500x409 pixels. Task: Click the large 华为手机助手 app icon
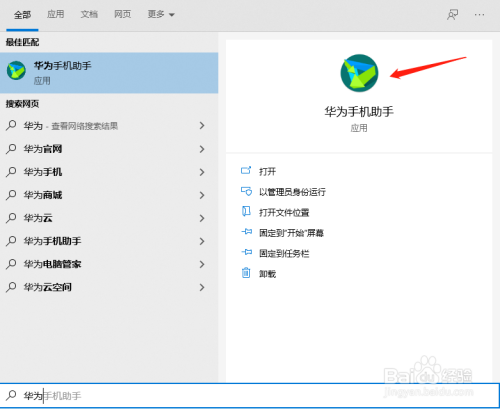359,73
